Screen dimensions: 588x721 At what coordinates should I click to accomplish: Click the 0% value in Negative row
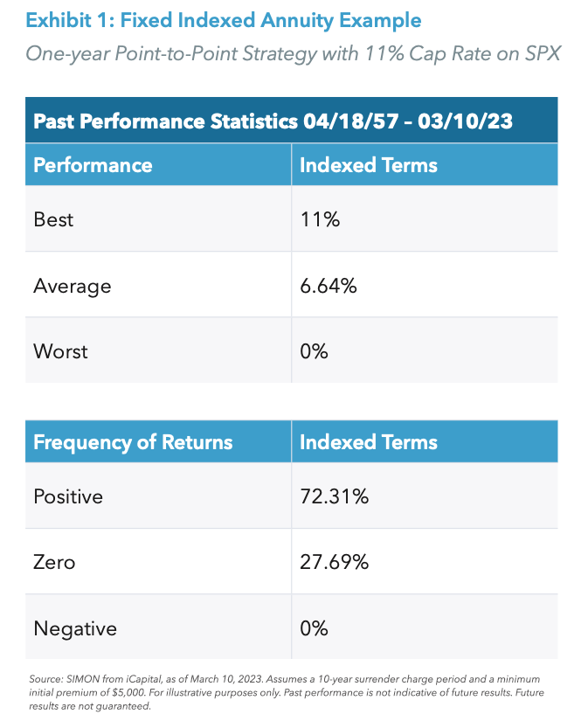[314, 628]
